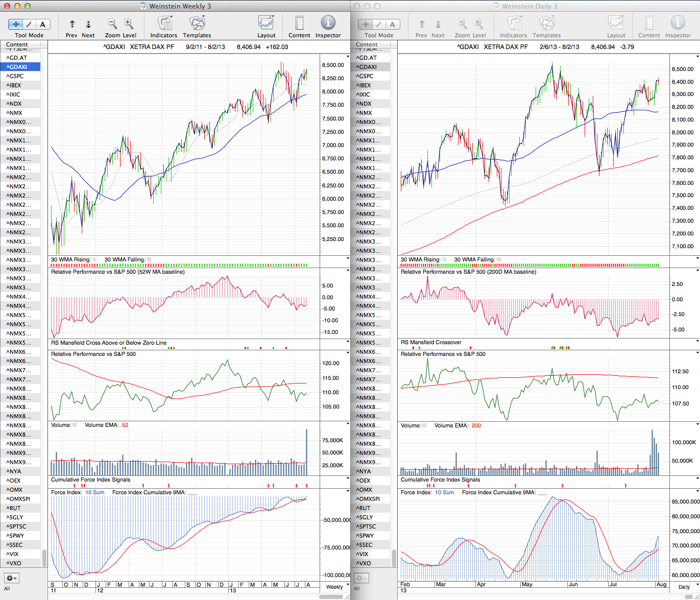
Task: Jump to next symbol with Next arrow
Action: click(x=88, y=24)
